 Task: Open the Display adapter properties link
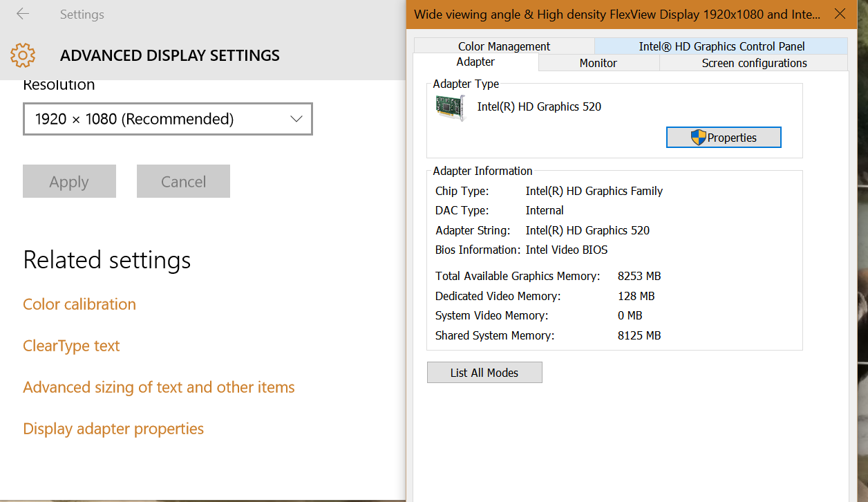point(113,429)
